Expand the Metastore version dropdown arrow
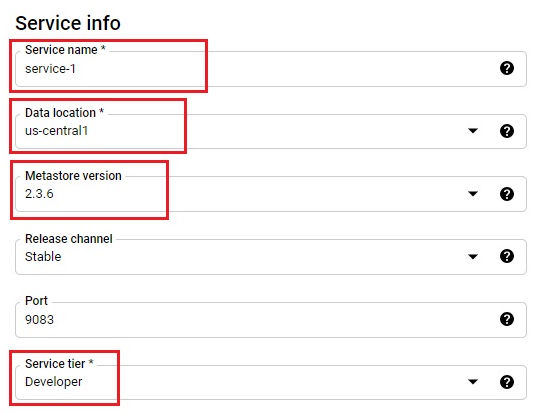Viewport: 541px width, 416px height. tap(473, 194)
